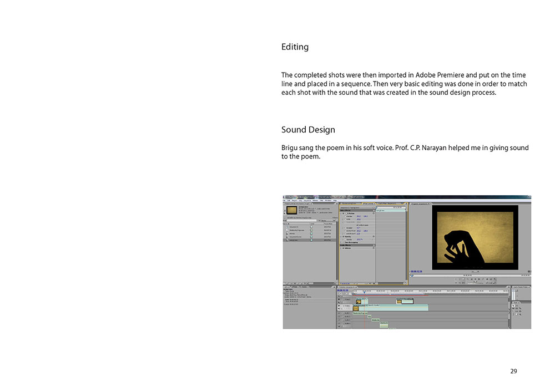Mute the Audio 3 track output
The height and width of the screenshot is (392, 555).
click(x=339, y=320)
